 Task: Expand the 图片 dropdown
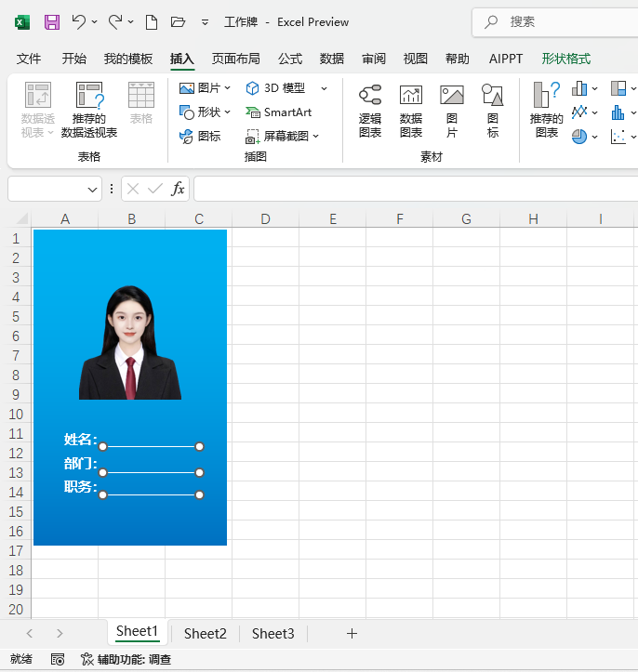(x=229, y=88)
